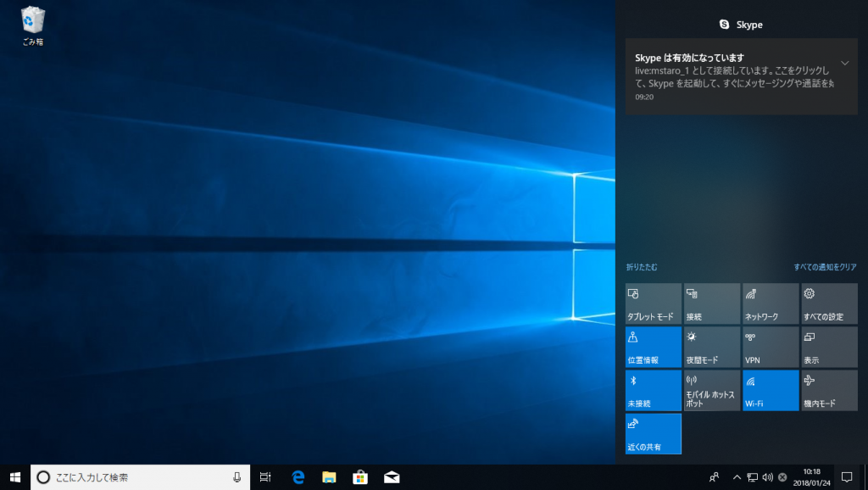Select the 表示 (Project) display tile
The width and height of the screenshot is (868, 490).
[x=828, y=347]
